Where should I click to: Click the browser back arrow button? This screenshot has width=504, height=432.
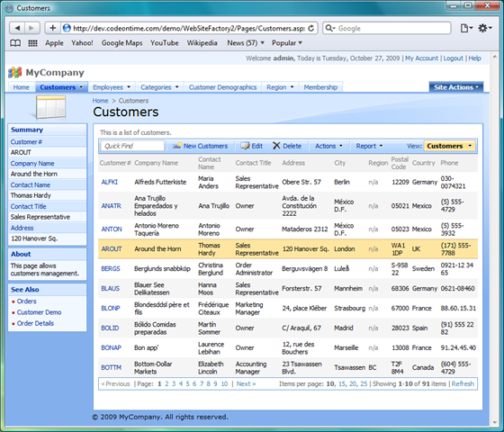[x=17, y=28]
